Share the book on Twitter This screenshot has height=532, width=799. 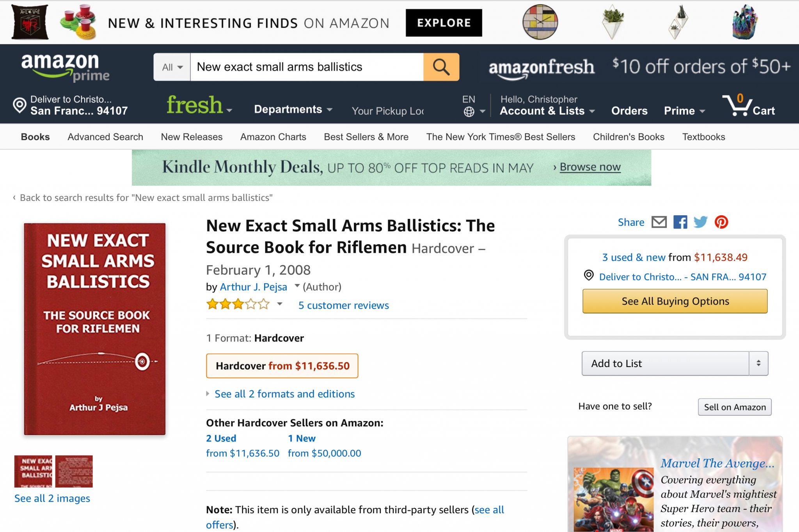700,222
